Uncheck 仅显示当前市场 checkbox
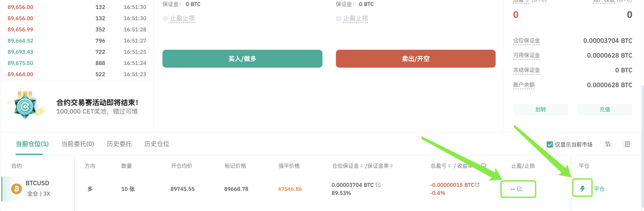Image resolution: width=644 pixels, height=211 pixels. tap(550, 144)
